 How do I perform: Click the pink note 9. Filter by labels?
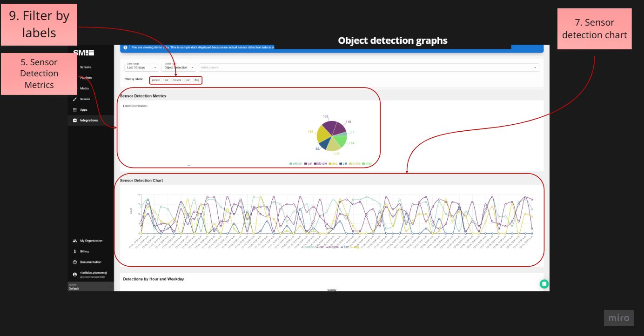tap(39, 25)
